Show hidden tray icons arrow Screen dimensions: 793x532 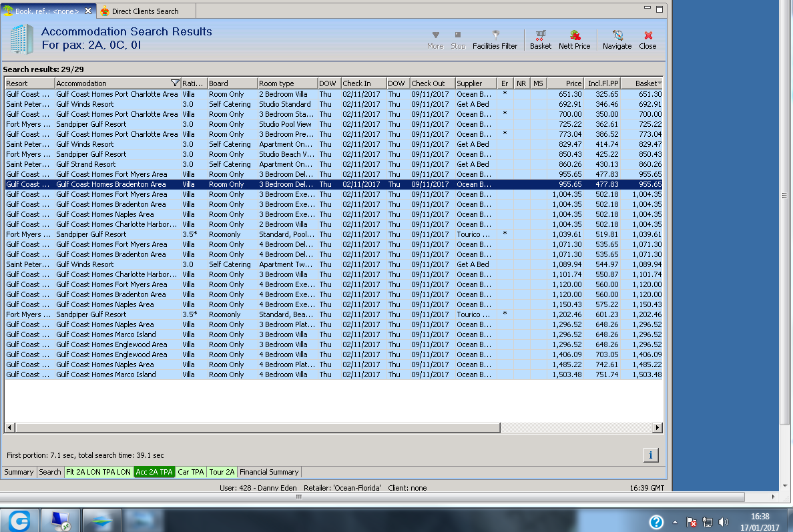point(675,522)
